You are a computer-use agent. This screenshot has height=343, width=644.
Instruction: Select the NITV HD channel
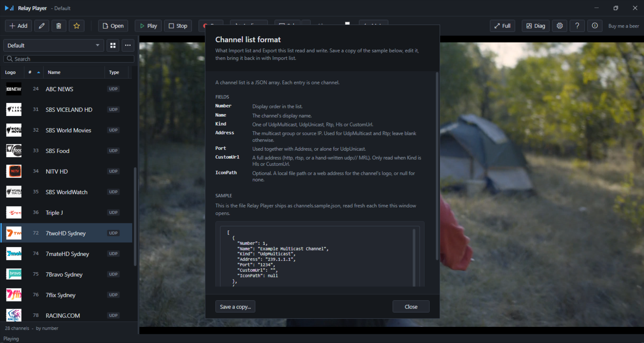tap(67, 171)
